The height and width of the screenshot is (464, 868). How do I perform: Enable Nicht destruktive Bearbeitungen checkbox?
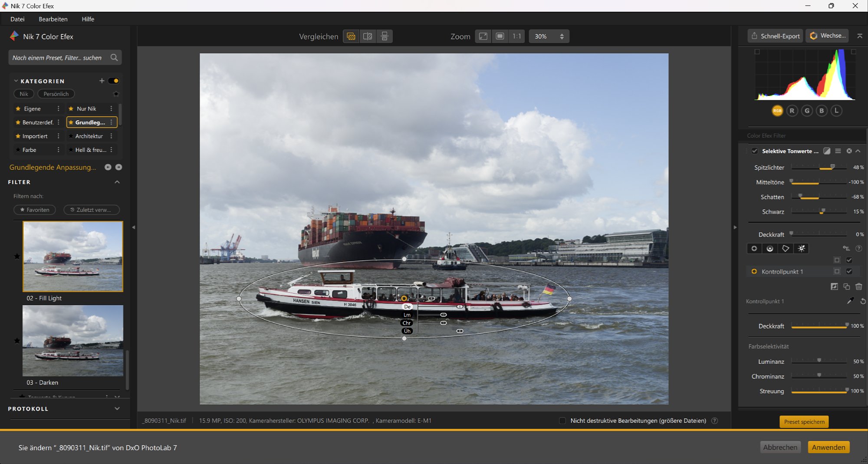562,421
